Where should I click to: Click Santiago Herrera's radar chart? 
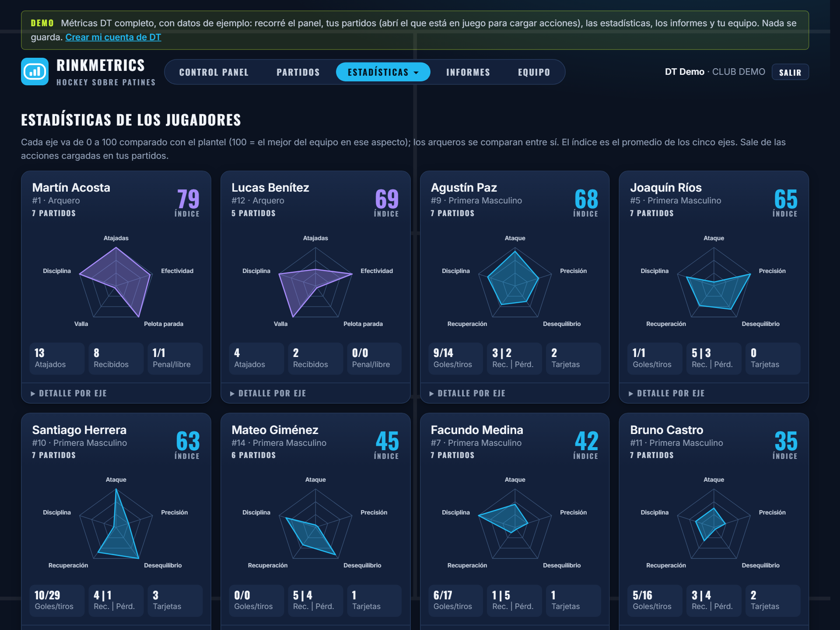pos(116,523)
